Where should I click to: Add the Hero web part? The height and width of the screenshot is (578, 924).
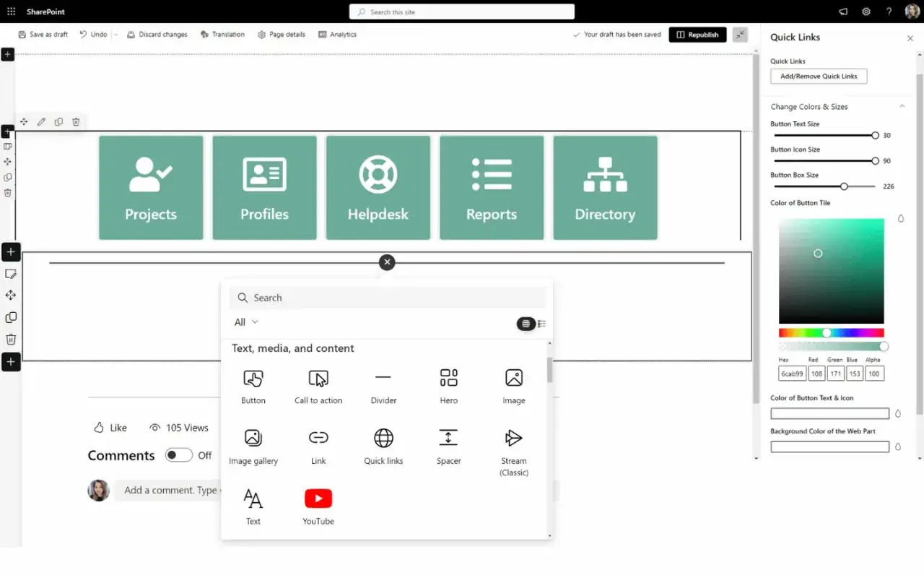tap(449, 387)
